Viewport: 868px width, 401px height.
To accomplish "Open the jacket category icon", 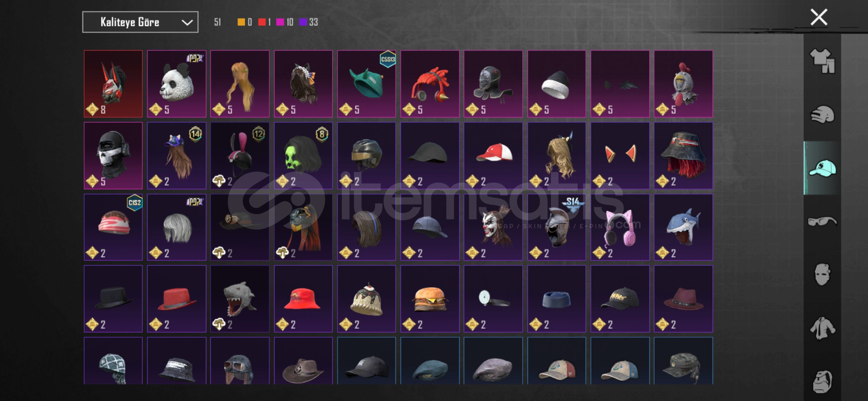I will coord(822,328).
